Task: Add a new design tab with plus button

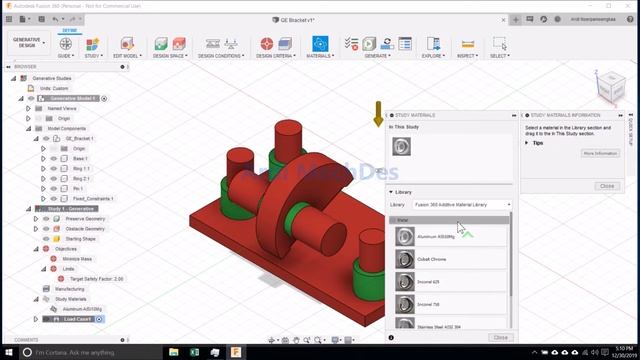Action: (516, 19)
